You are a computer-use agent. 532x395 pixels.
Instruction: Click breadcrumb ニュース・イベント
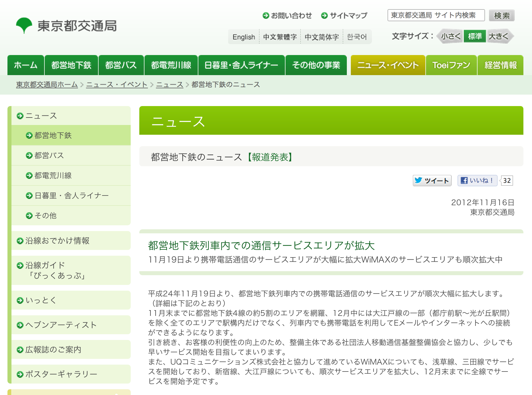[x=117, y=85]
